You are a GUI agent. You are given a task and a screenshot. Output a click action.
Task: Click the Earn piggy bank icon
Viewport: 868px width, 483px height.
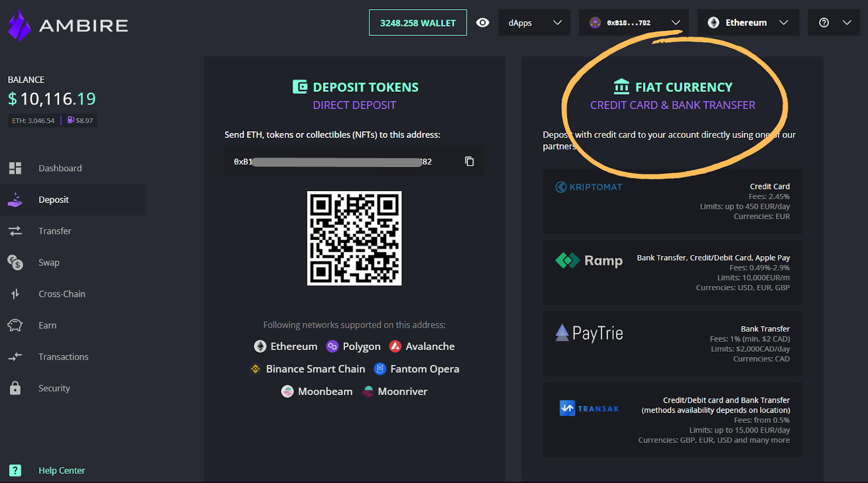tap(15, 325)
